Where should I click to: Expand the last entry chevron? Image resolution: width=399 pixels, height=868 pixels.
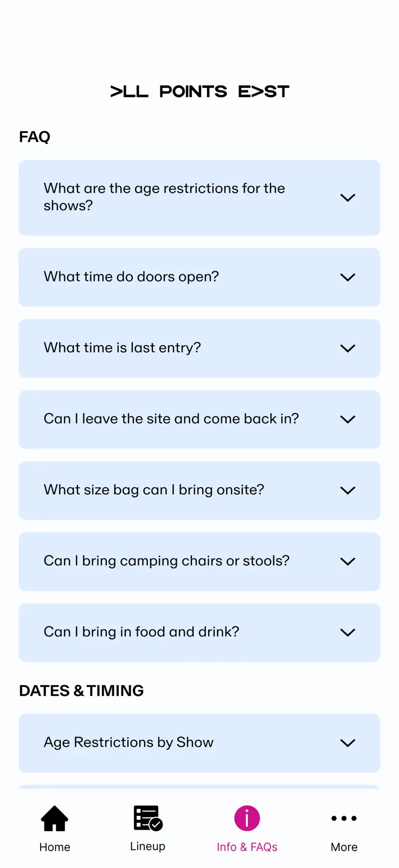[347, 348]
